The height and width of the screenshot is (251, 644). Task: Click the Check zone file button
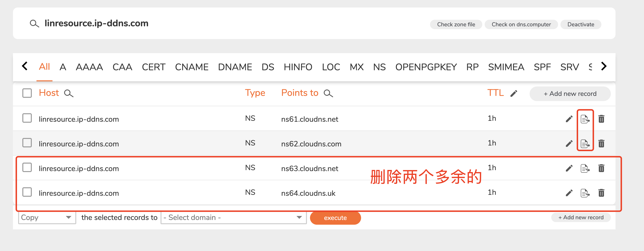point(456,24)
